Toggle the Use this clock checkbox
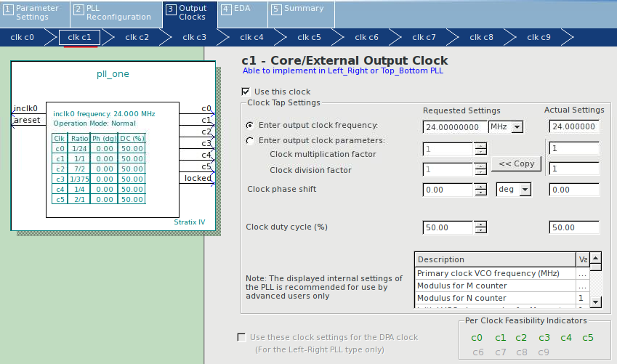 pyautogui.click(x=246, y=92)
